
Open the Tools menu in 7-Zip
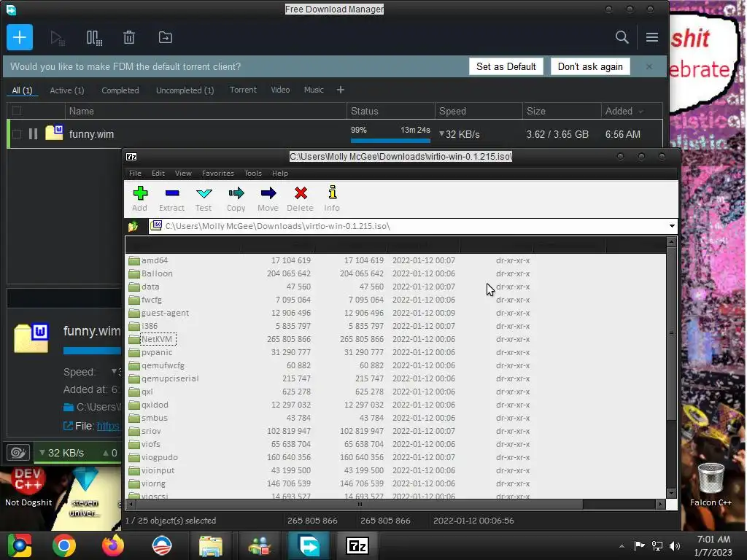(x=252, y=174)
